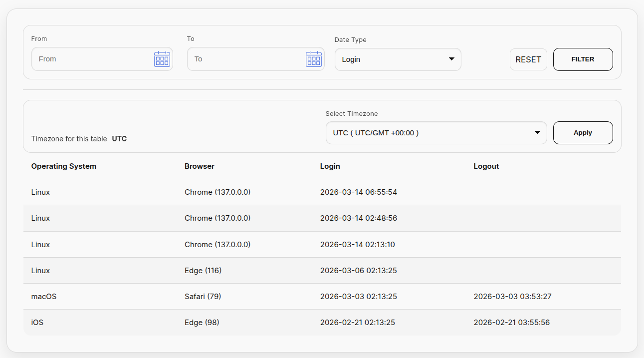
Task: Click the login time 2026-03-14 02:48:56
Action: coord(358,218)
